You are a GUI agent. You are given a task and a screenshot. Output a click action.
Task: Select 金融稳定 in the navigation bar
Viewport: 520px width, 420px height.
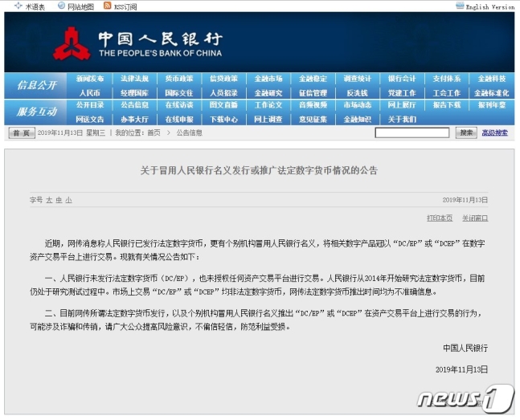[x=313, y=79]
